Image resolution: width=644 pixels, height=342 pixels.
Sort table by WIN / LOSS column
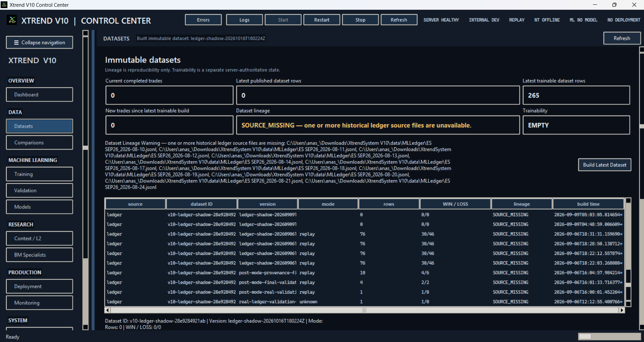click(456, 204)
